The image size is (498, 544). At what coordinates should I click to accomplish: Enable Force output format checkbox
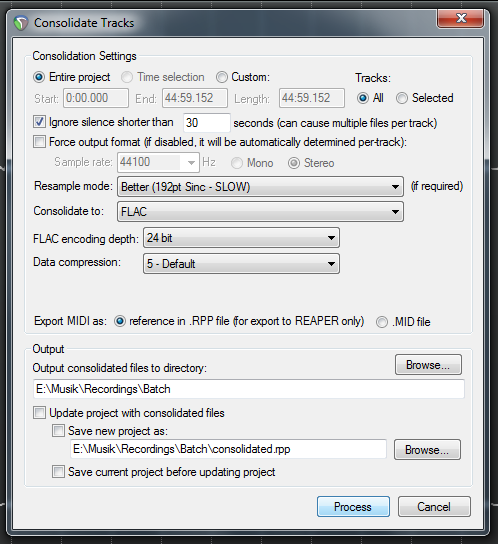click(39, 142)
